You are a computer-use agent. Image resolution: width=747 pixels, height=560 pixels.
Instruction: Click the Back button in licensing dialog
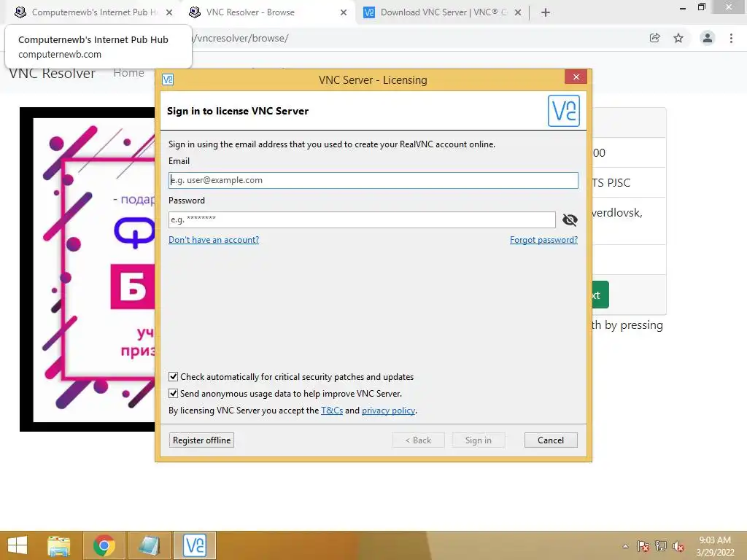(418, 440)
